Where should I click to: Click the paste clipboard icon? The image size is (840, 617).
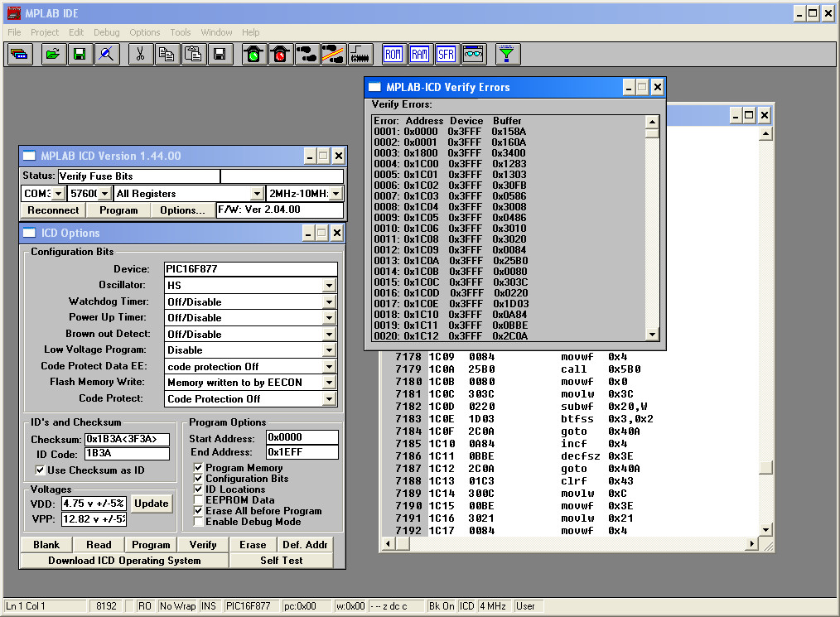[x=193, y=54]
